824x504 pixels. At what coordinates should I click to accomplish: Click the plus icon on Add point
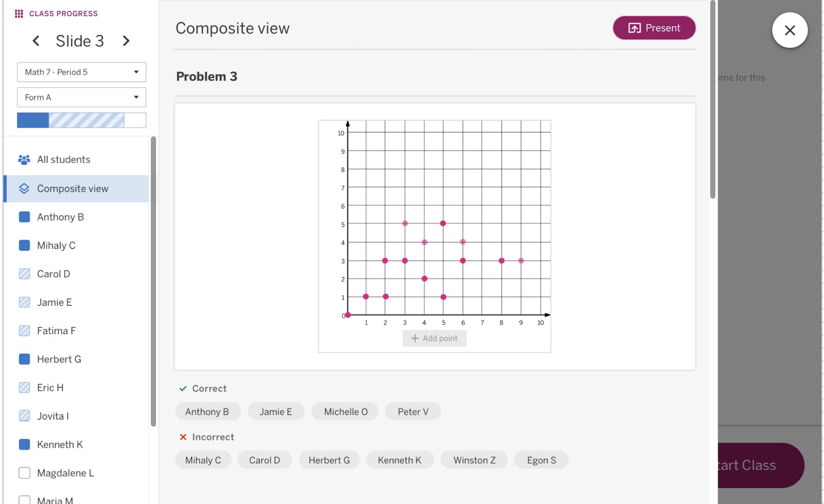(416, 338)
